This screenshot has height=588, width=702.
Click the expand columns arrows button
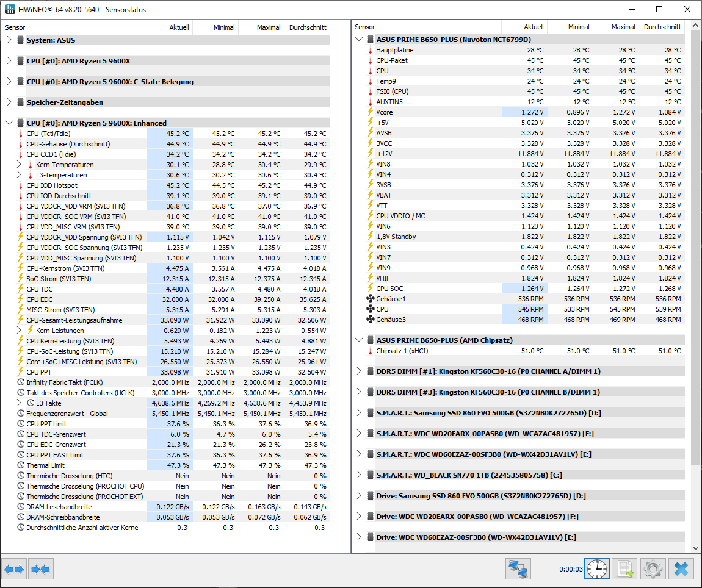coord(14,569)
